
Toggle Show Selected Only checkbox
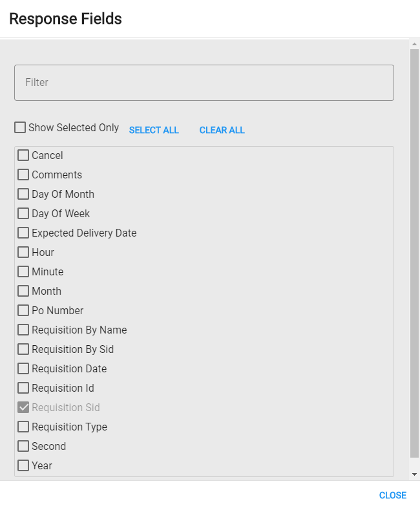[20, 127]
